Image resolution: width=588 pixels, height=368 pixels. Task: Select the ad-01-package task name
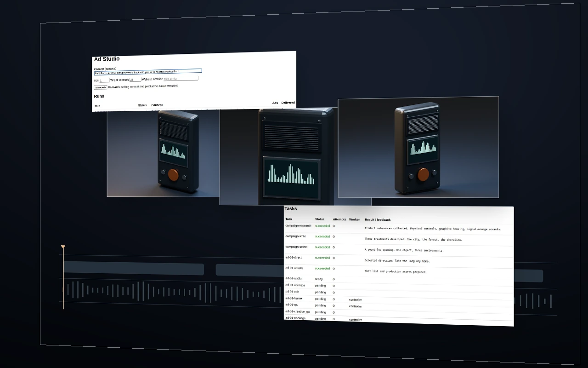point(295,318)
